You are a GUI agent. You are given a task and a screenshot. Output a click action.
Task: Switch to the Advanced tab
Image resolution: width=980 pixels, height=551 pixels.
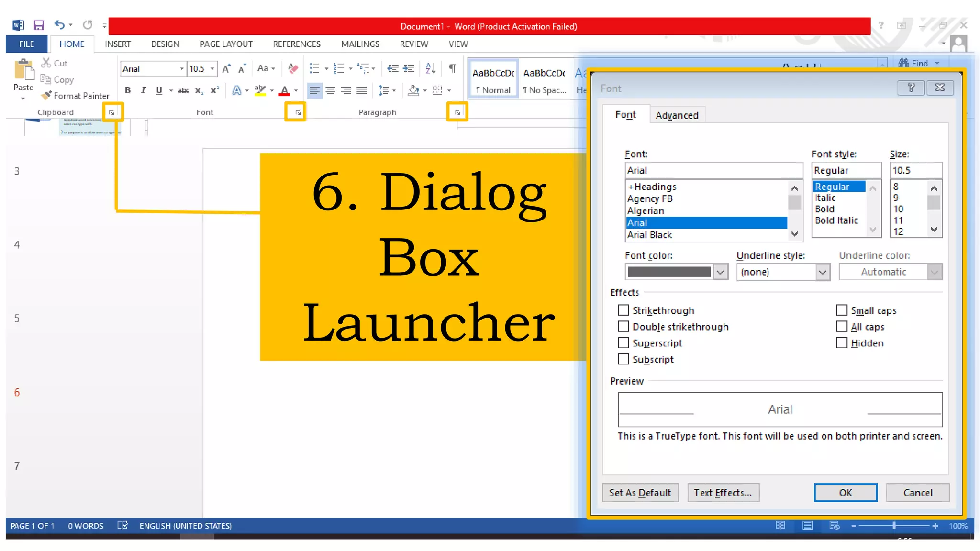677,115
